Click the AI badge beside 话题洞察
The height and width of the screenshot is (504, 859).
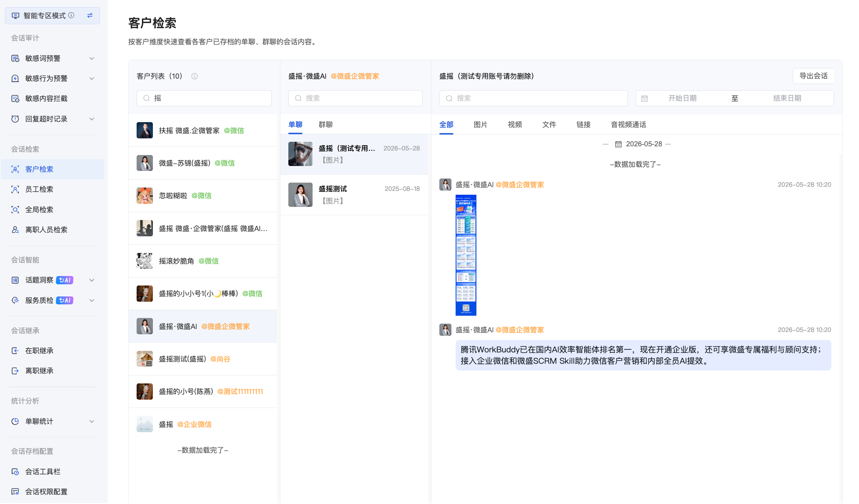65,280
